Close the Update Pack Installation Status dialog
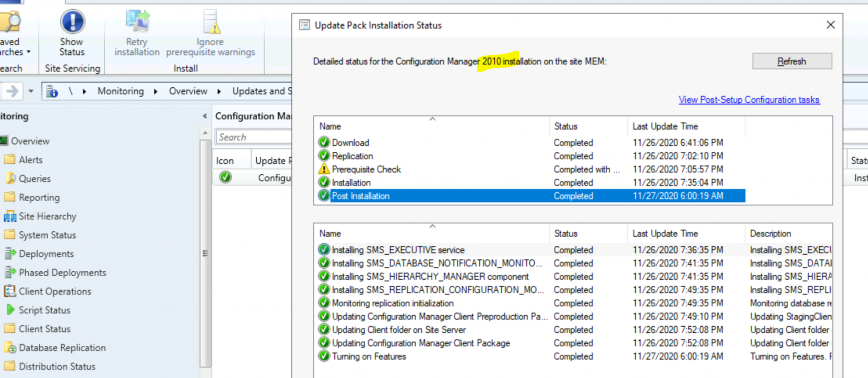The width and height of the screenshot is (868, 378). (x=831, y=25)
